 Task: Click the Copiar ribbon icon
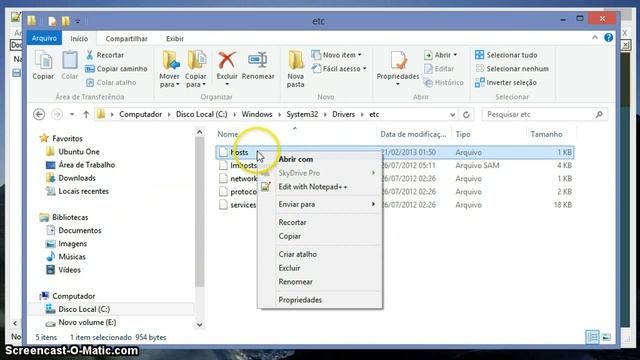click(x=43, y=65)
